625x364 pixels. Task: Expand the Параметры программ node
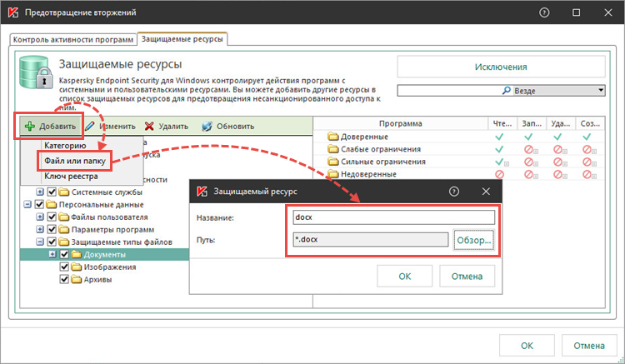pyautogui.click(x=40, y=229)
